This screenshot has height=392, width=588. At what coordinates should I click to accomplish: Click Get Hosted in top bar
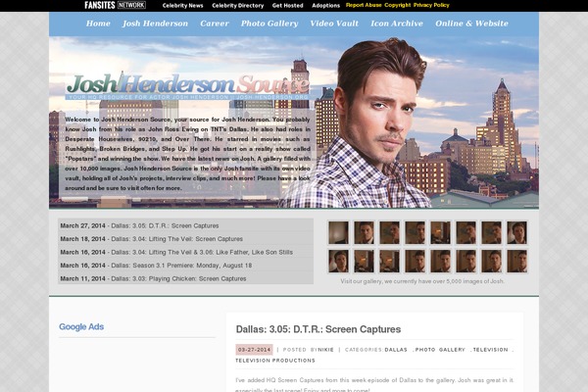tap(287, 6)
